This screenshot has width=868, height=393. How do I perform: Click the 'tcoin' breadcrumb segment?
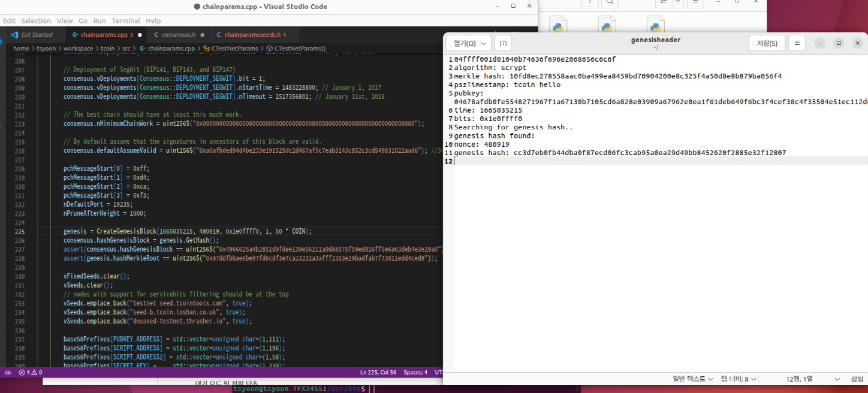click(108, 49)
